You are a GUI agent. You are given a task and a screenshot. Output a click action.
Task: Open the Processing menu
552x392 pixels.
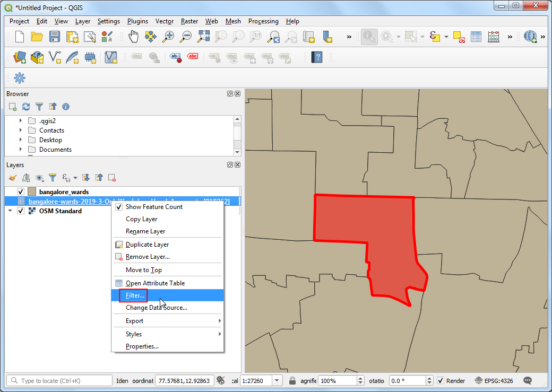point(263,21)
